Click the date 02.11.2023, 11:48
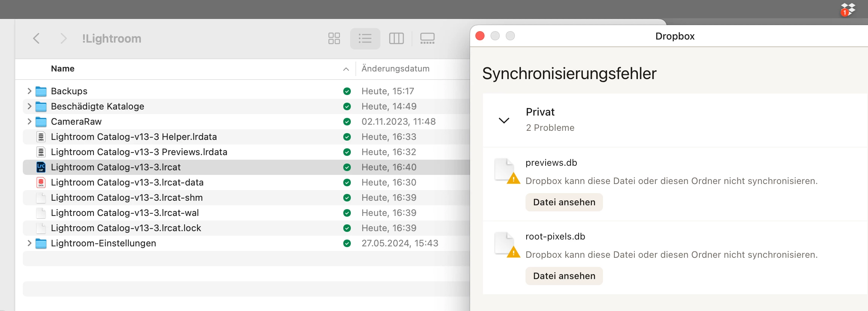This screenshot has height=311, width=868. (x=399, y=122)
